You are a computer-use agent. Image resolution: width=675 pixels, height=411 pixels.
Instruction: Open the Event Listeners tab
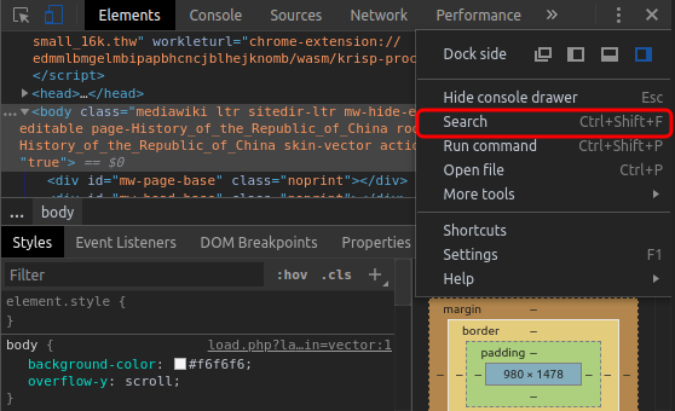tap(126, 242)
